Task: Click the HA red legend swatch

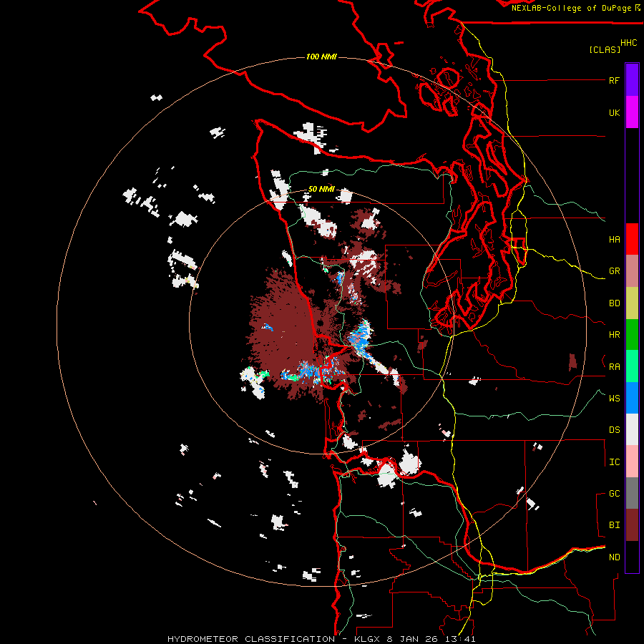Action: pyautogui.click(x=632, y=239)
